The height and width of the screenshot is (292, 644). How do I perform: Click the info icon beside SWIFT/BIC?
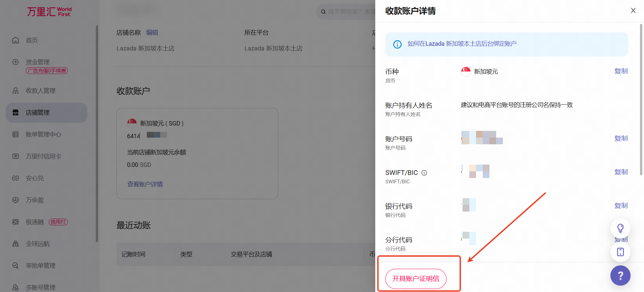424,173
